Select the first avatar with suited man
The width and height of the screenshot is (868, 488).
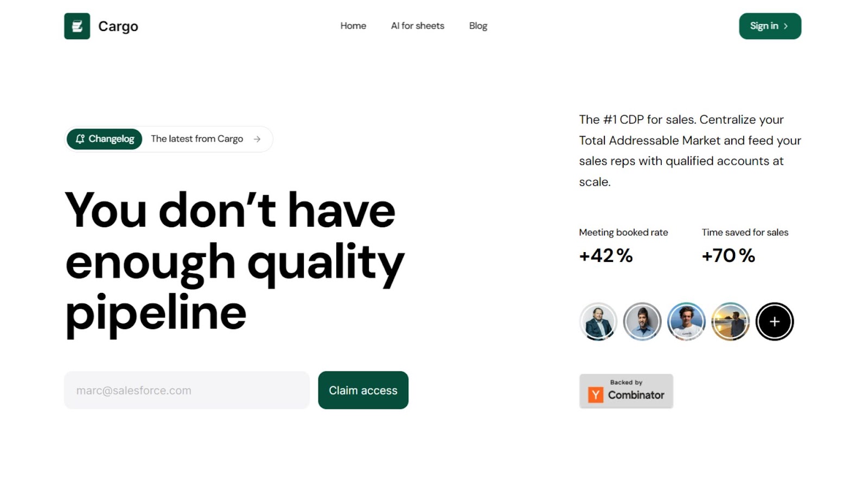[598, 322]
